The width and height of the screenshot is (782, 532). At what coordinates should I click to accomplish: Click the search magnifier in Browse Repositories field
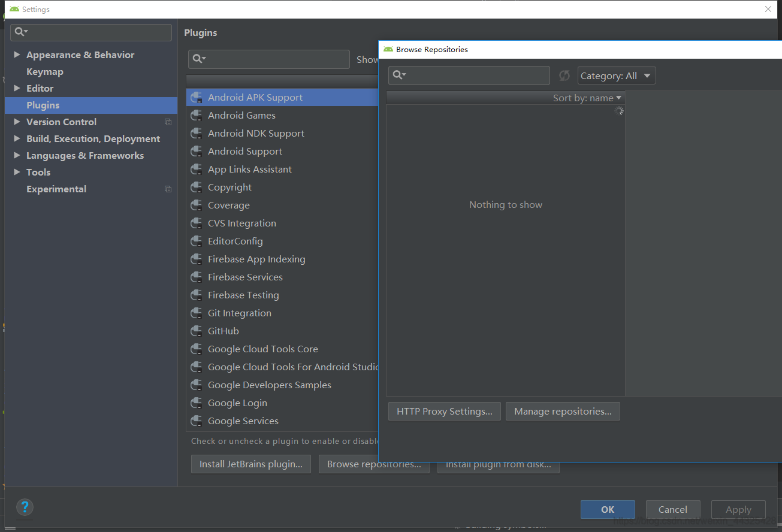tap(398, 75)
